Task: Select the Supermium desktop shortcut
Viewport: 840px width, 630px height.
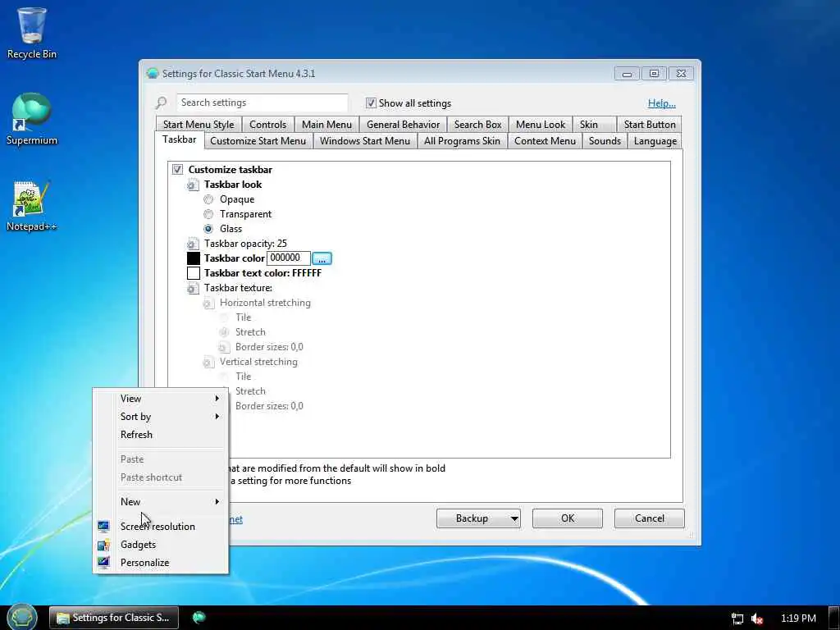Action: (x=32, y=119)
